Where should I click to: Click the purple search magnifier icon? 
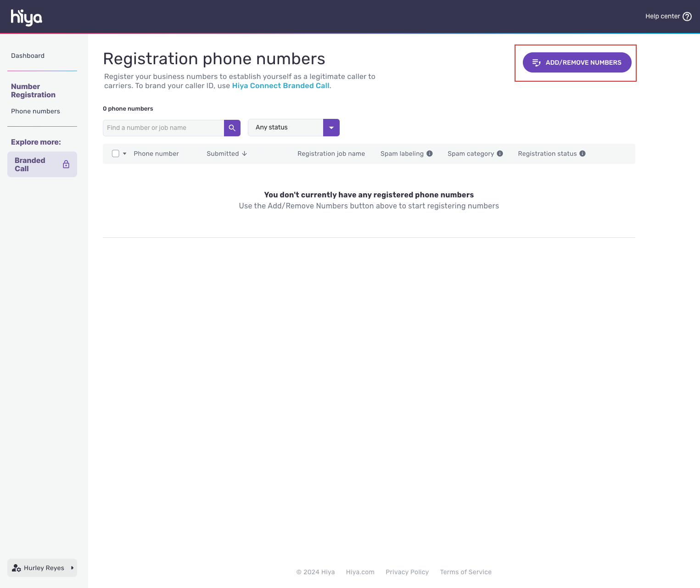pos(232,128)
